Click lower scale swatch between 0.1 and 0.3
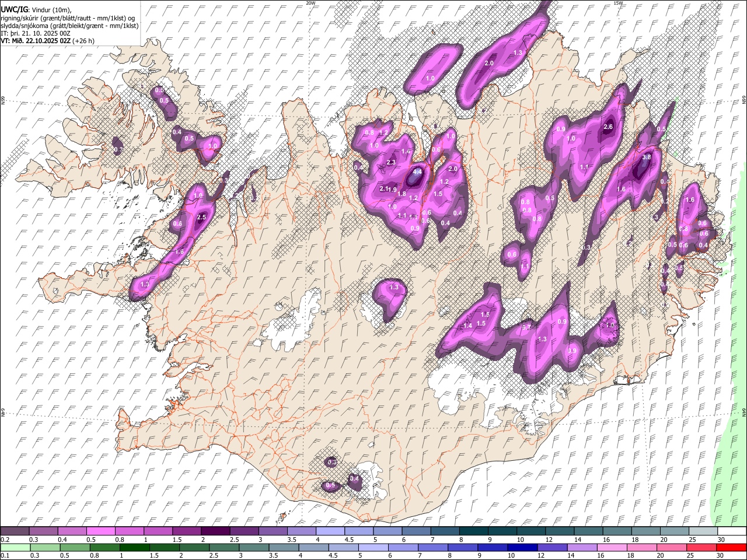 15,547
